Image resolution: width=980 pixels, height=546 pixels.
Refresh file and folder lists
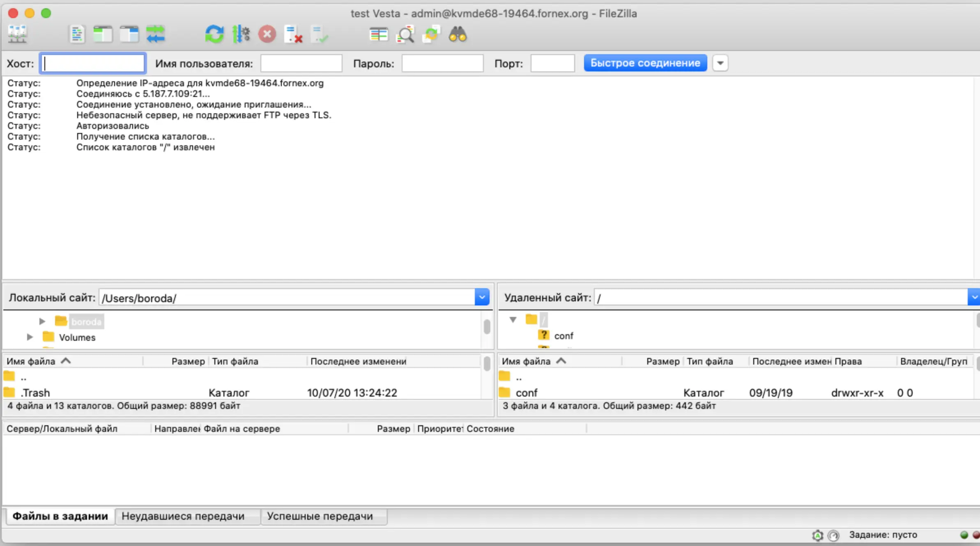tap(214, 34)
